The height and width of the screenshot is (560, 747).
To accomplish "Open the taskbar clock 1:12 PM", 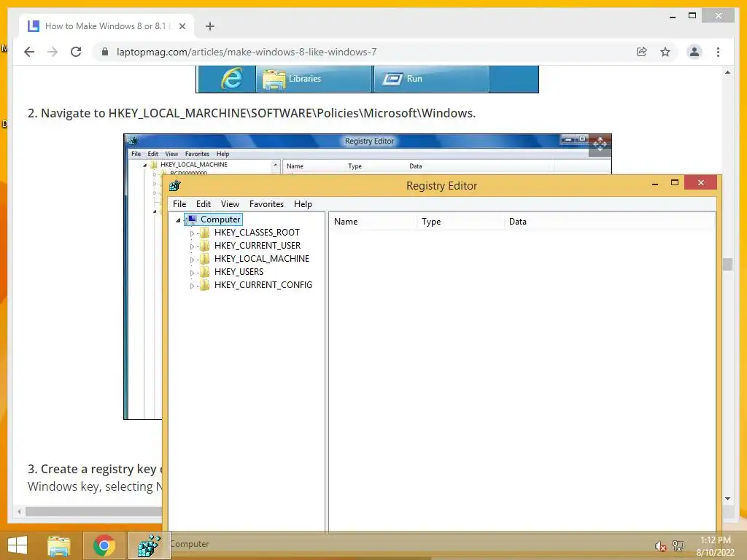I will [x=715, y=545].
